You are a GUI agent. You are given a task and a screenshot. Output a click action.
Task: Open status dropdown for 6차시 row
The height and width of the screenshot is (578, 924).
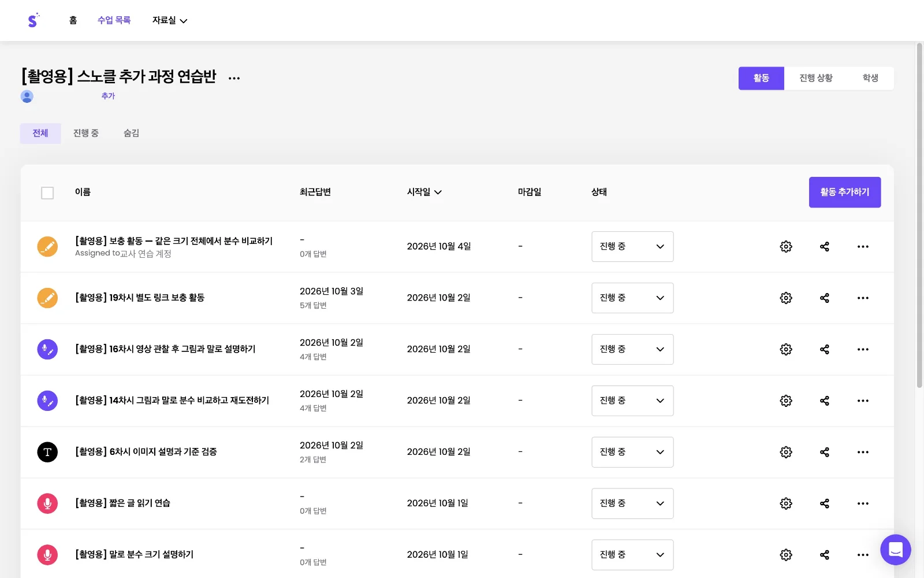point(632,453)
